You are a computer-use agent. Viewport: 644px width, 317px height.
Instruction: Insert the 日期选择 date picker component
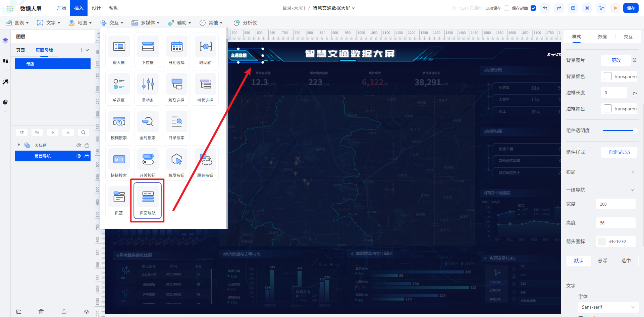(177, 50)
